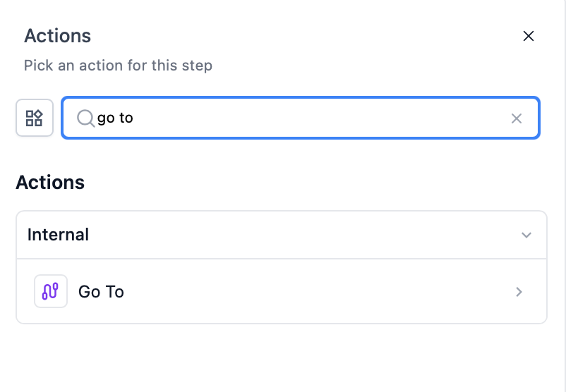
Task: Click the bold Actions results heading
Action: (50, 183)
